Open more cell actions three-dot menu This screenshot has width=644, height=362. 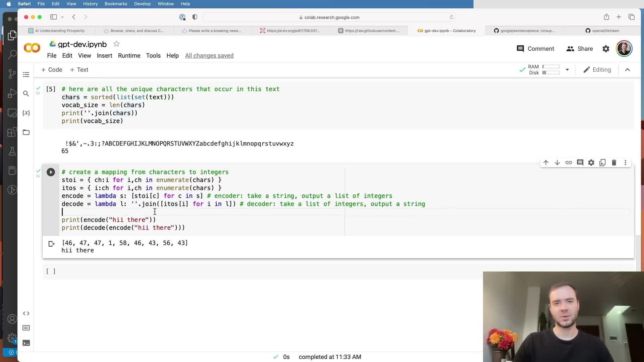625,163
